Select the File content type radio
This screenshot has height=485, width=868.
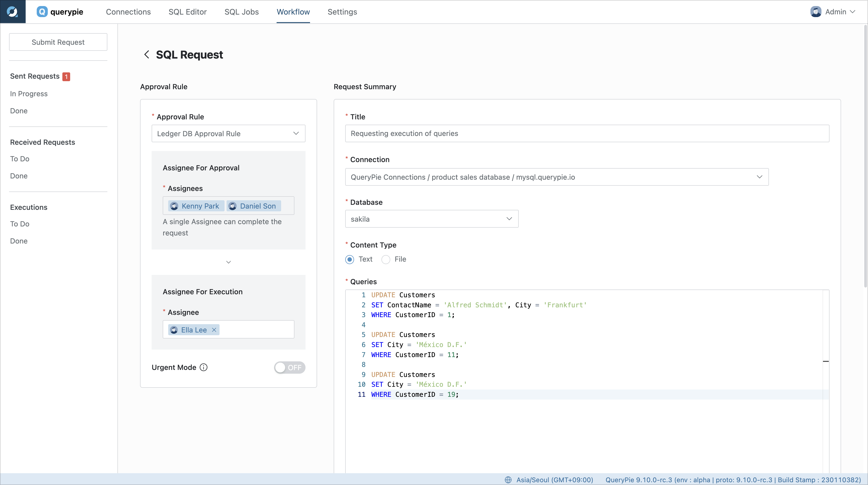386,259
